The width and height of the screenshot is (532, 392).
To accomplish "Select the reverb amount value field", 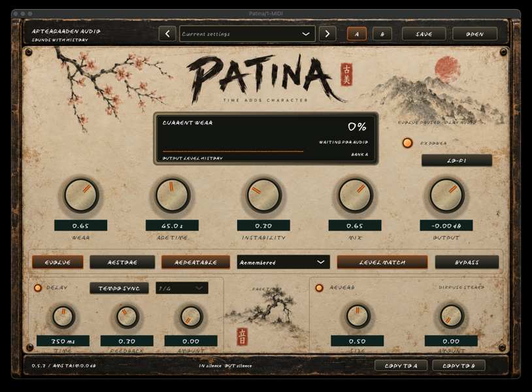I will (451, 341).
